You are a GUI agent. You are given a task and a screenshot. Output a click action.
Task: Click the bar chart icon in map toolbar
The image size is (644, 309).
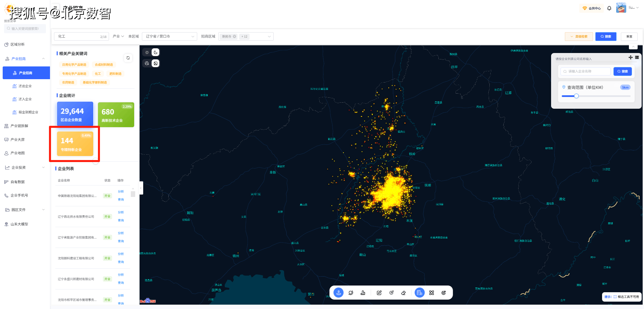pyautogui.click(x=363, y=293)
